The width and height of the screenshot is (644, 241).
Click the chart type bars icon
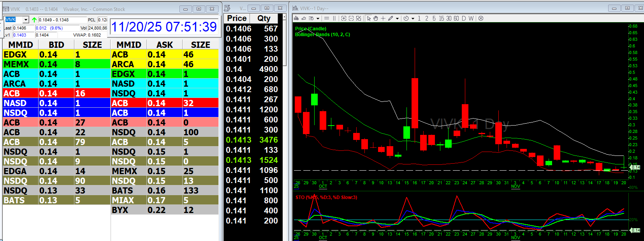pos(297,18)
